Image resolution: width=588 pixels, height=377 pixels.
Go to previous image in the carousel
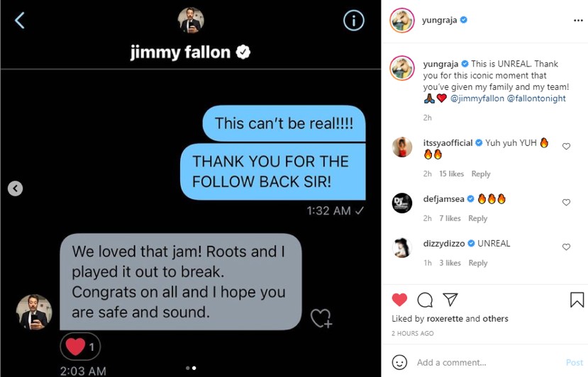15,188
